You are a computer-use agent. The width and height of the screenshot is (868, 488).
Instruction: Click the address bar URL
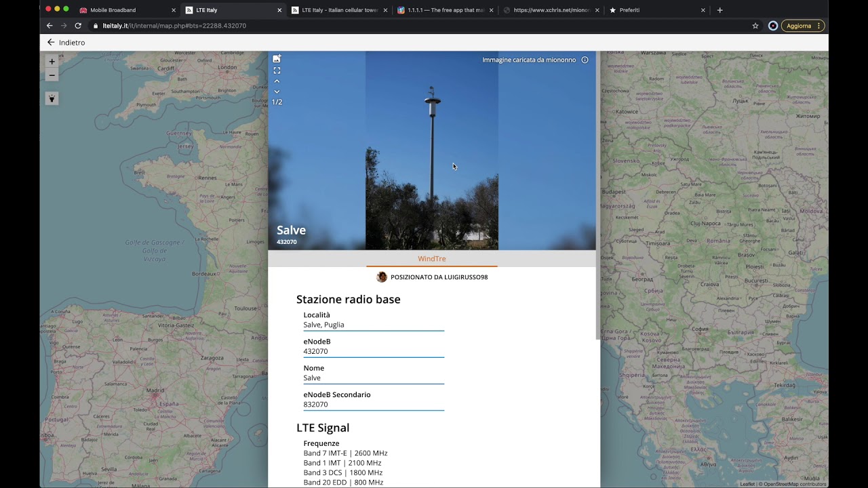coord(174,26)
